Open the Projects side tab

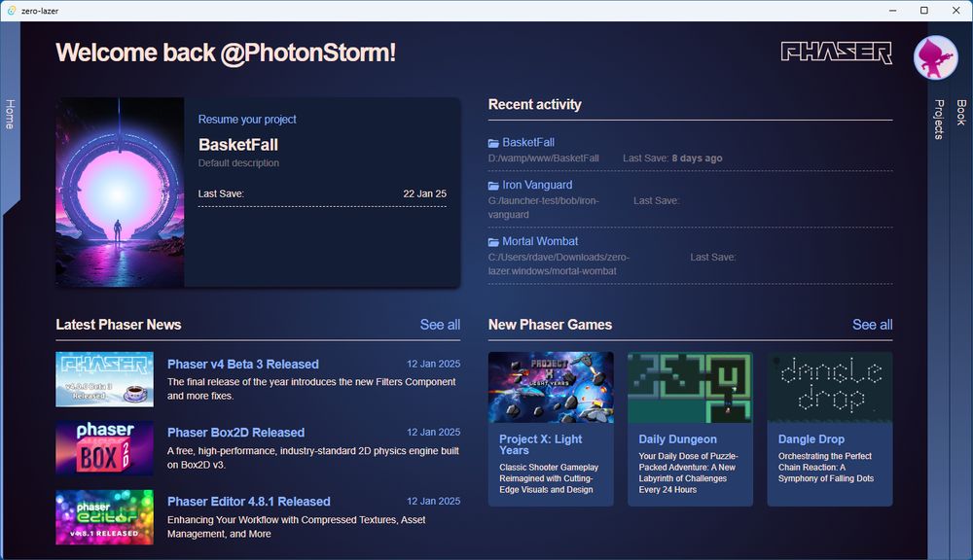click(x=939, y=119)
